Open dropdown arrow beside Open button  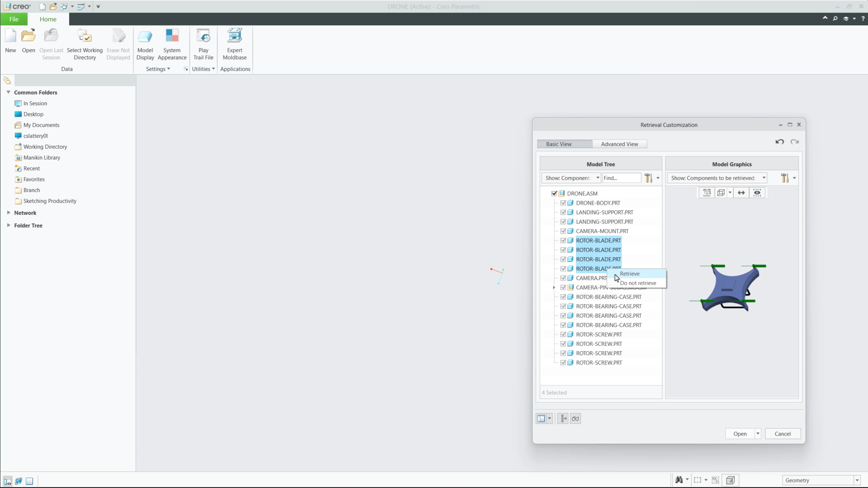click(x=758, y=434)
